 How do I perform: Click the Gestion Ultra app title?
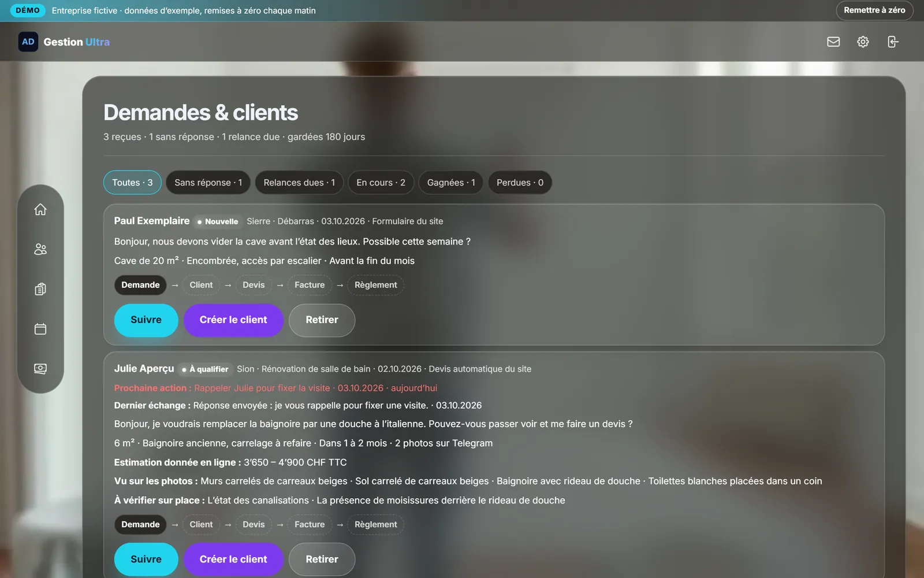76,42
